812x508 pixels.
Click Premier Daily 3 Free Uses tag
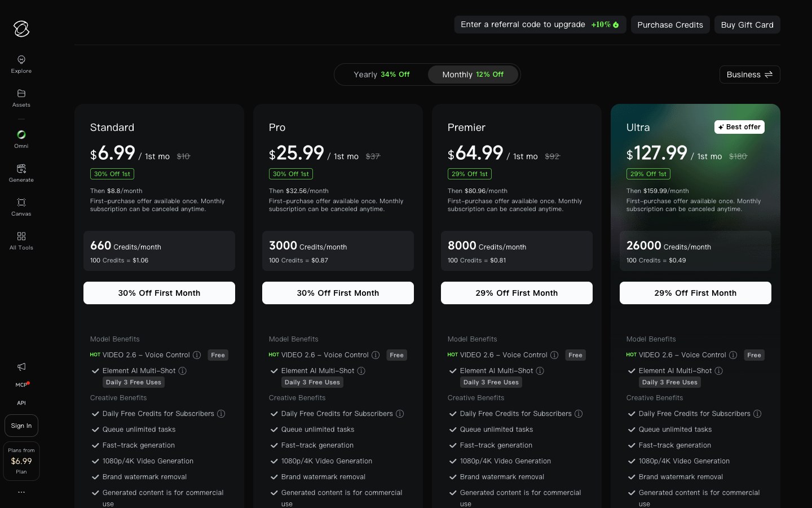point(491,382)
